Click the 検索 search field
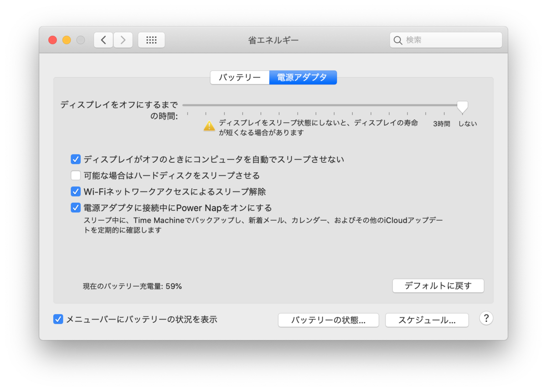 pyautogui.click(x=446, y=40)
